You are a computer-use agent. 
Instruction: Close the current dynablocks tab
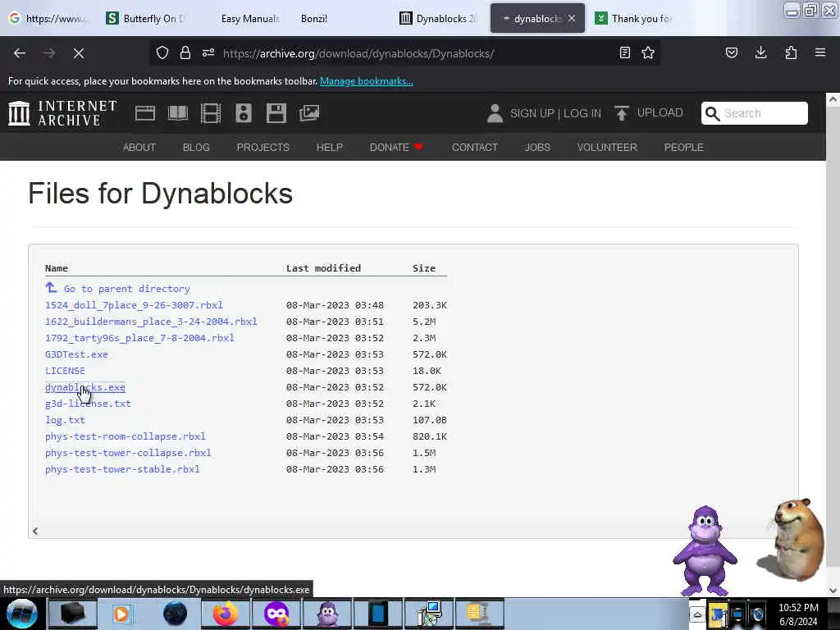(572, 18)
